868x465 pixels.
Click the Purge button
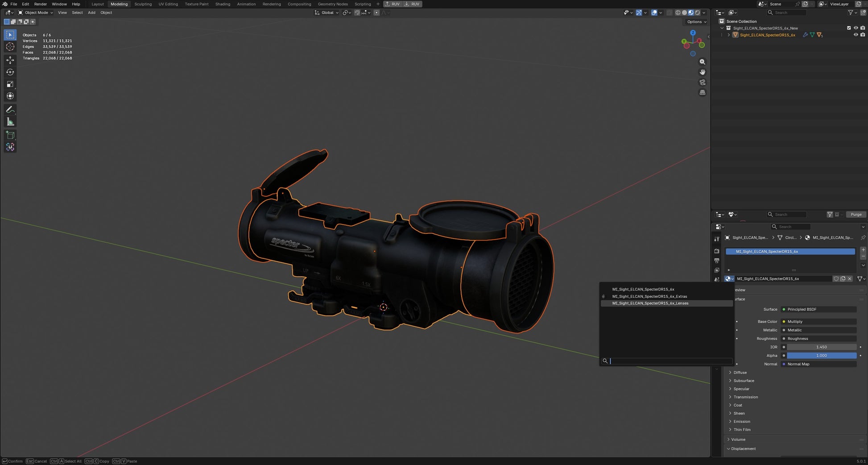(x=856, y=215)
